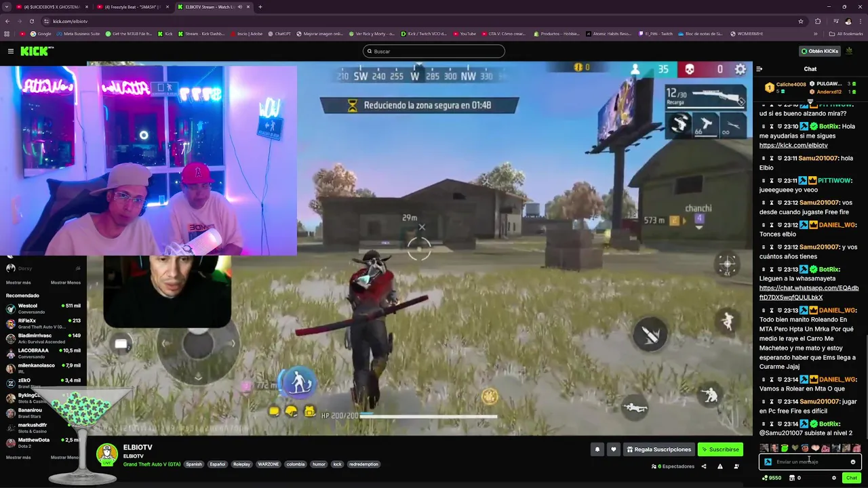Open chat settings gear icon

(x=834, y=478)
